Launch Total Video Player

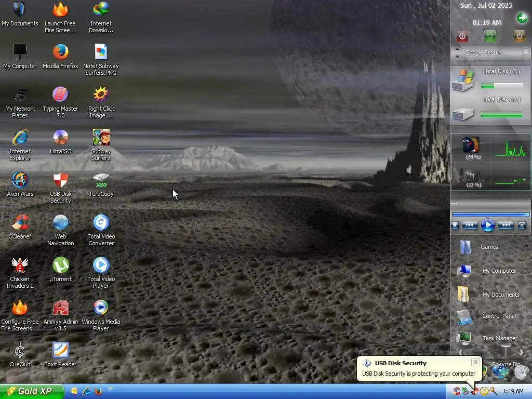point(101,273)
